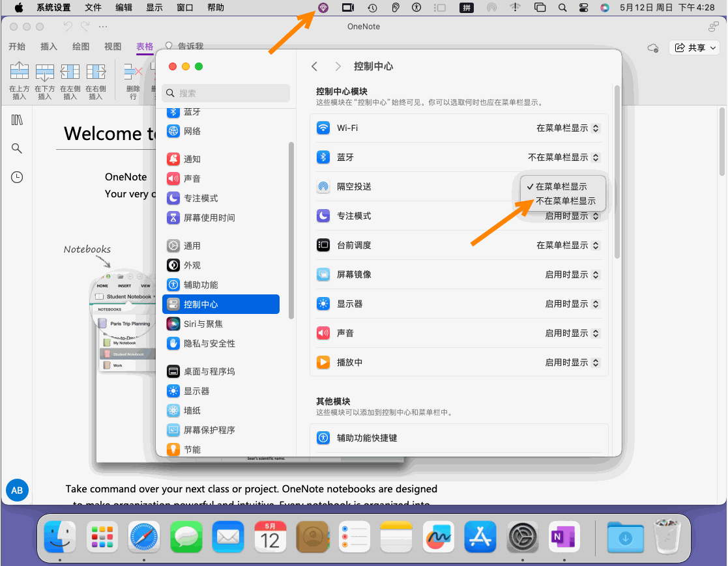Image resolution: width=728 pixels, height=566 pixels.
Task: Open Notes from the Dock
Action: tap(396, 537)
